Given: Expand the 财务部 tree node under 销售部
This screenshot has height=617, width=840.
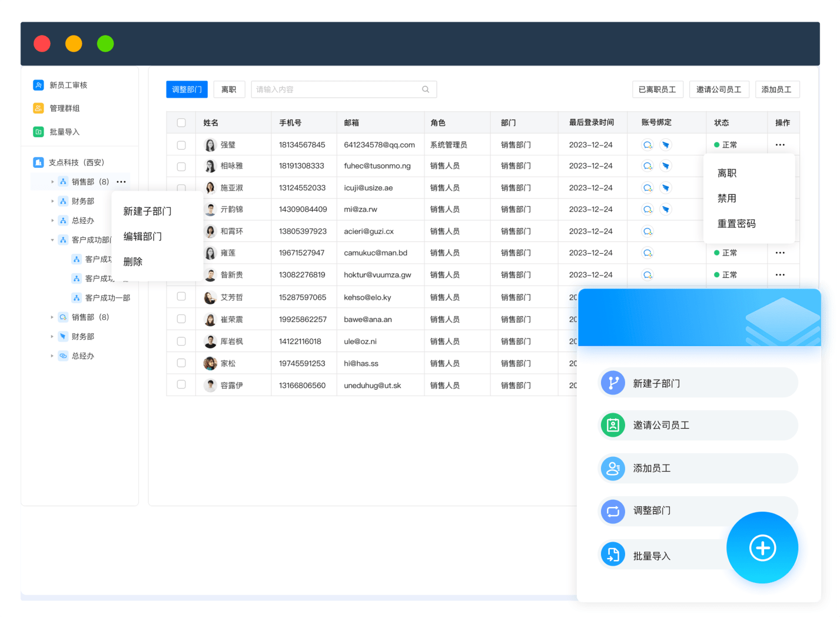Looking at the screenshot, I should click(x=52, y=201).
